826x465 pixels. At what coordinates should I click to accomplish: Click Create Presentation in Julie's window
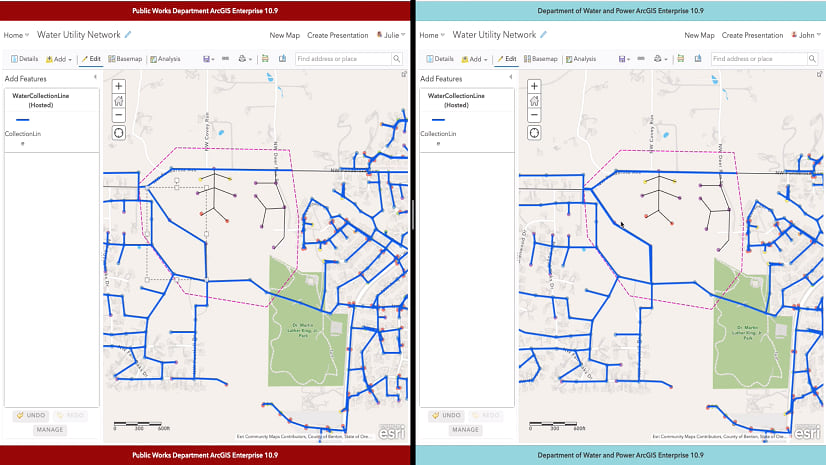(x=338, y=35)
